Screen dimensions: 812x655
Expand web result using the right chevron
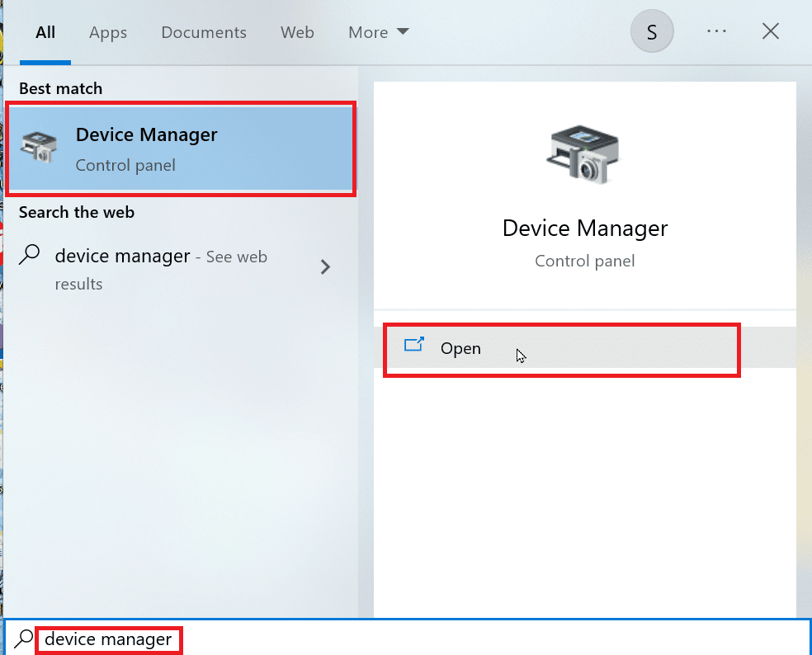pos(325,266)
